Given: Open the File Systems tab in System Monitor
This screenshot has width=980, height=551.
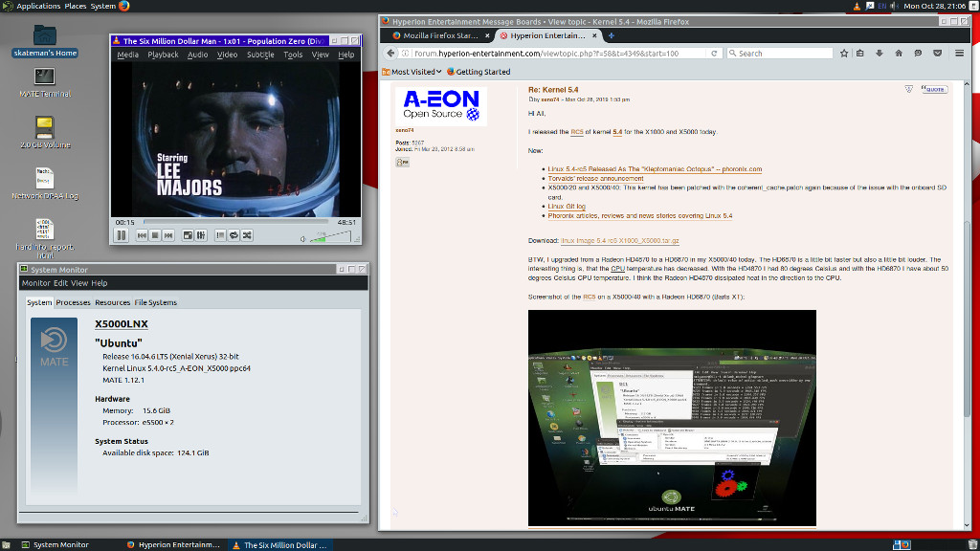Looking at the screenshot, I should tap(156, 302).
